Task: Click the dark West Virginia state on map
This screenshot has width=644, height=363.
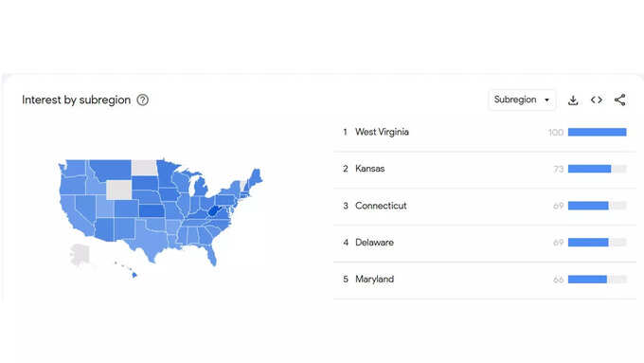Action: click(214, 211)
